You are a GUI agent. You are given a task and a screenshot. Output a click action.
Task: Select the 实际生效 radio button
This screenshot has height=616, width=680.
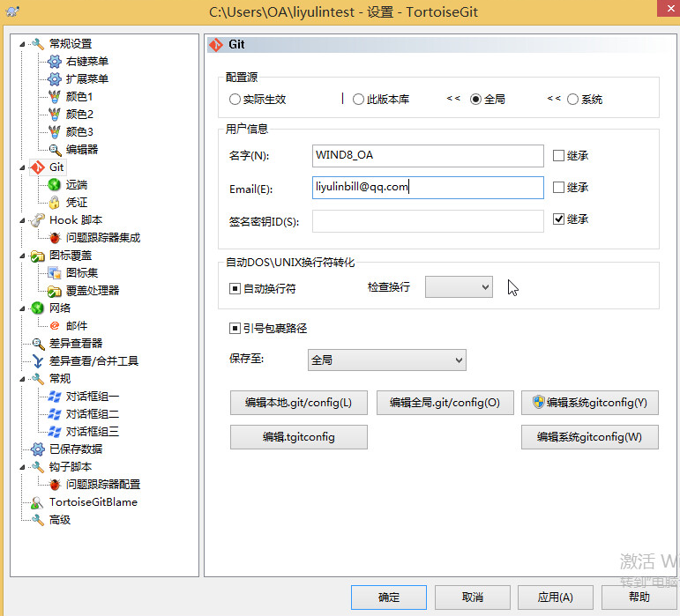tap(235, 100)
